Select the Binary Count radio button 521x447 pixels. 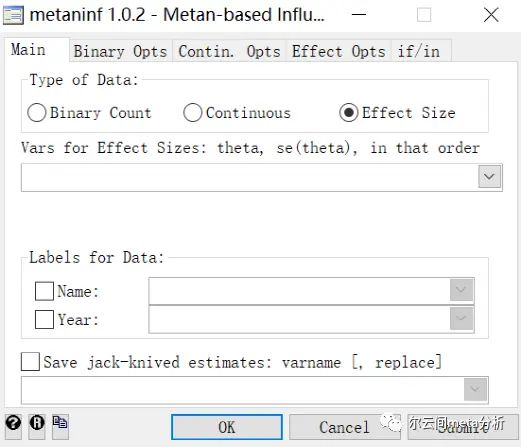click(37, 113)
